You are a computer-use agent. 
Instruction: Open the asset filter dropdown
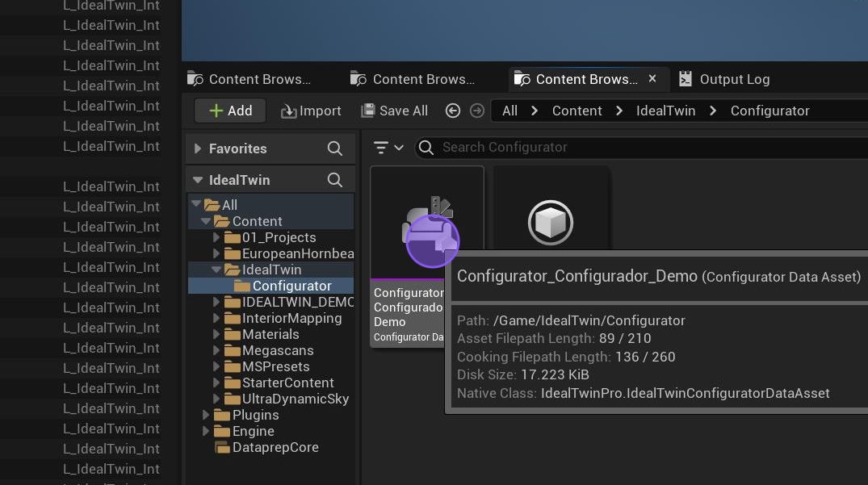pos(388,148)
